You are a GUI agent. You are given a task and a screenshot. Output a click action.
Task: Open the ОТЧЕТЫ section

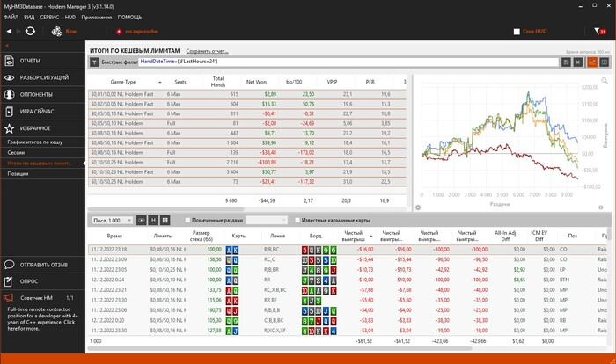point(43,61)
